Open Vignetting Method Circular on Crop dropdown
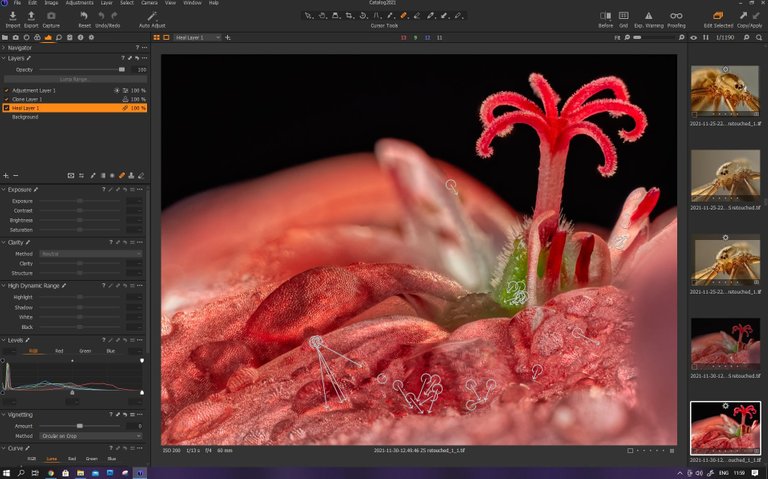The image size is (768, 479). [91, 436]
